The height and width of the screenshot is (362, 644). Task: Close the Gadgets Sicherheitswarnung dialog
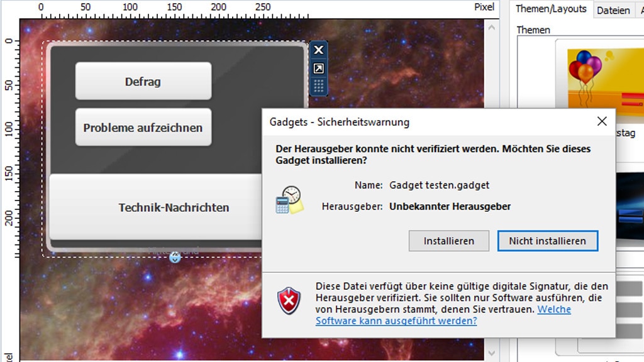click(x=602, y=121)
